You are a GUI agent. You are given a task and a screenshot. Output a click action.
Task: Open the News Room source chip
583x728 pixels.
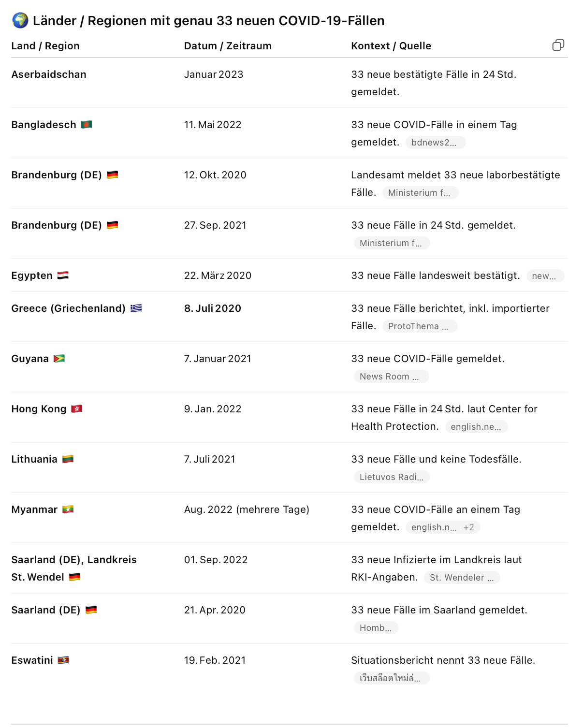click(390, 377)
